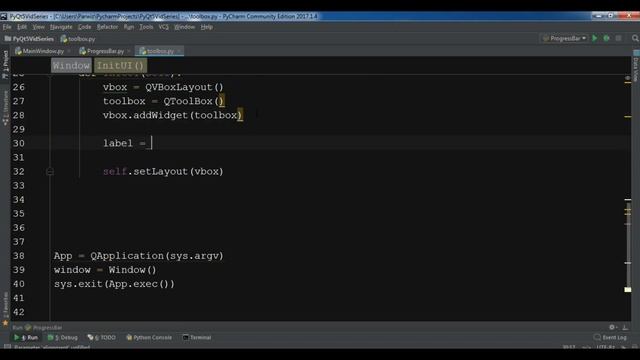This screenshot has height=360, width=640.
Task: Click the file encoding indicator in the status bar
Action: tap(605, 347)
